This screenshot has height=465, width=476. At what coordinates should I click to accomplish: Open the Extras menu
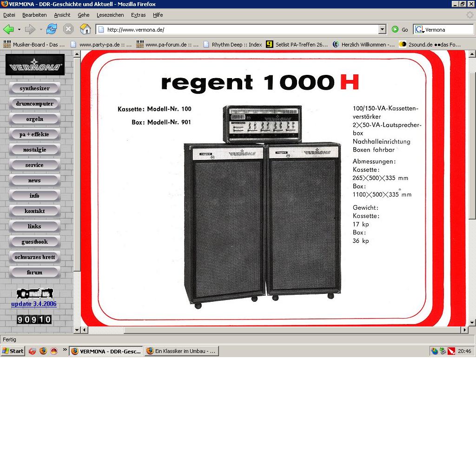coord(139,15)
